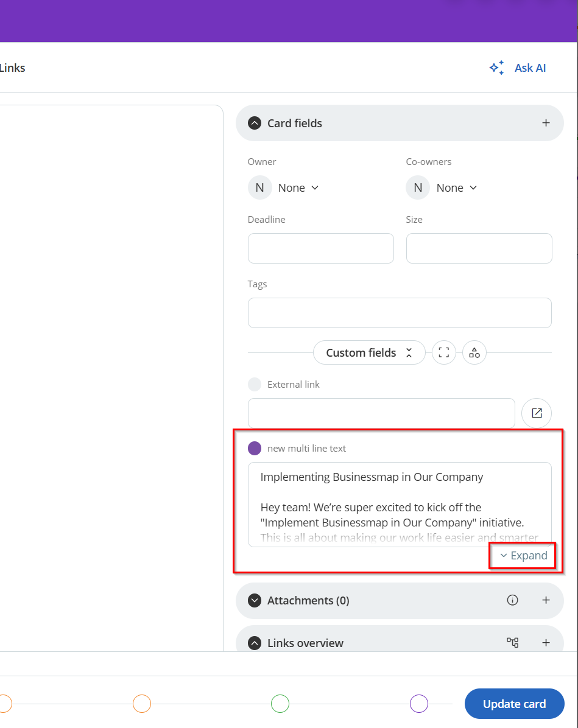The height and width of the screenshot is (728, 578).
Task: Click the purple color dot for multi line text
Action: coord(255,449)
